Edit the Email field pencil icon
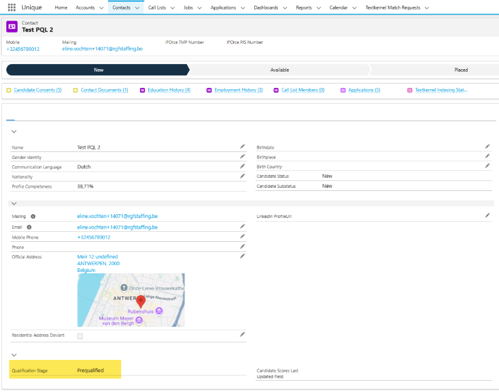This screenshot has width=499, height=392. pos(242,226)
